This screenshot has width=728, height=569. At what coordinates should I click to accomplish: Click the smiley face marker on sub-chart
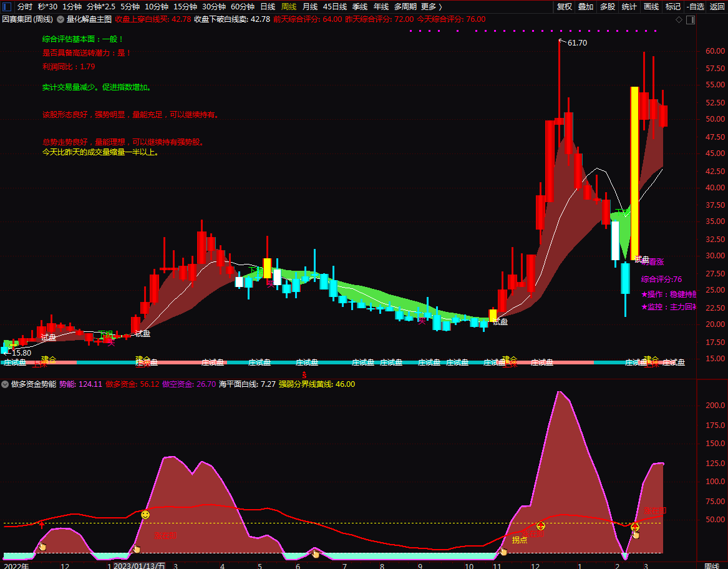tap(145, 515)
